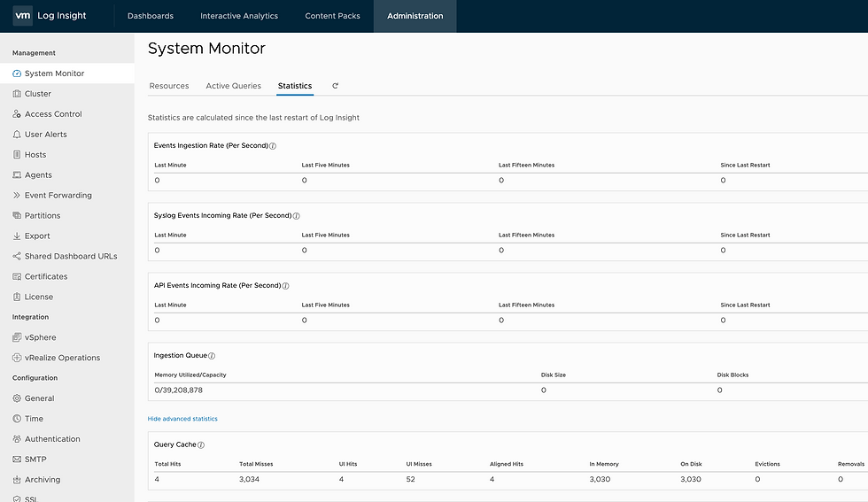The image size is (868, 502).
Task: Switch to the Active Queries tab
Action: [234, 86]
